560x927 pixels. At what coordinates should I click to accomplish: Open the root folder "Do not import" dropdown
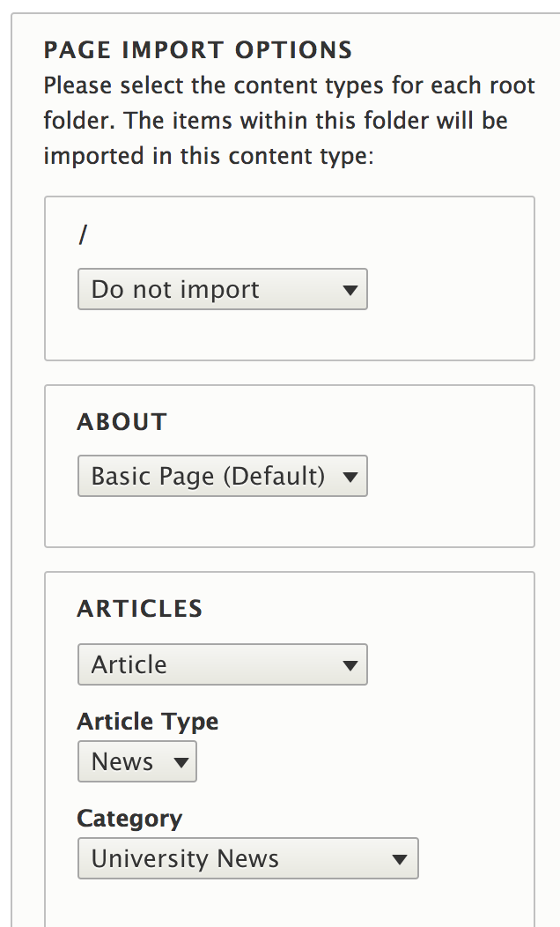(x=222, y=290)
